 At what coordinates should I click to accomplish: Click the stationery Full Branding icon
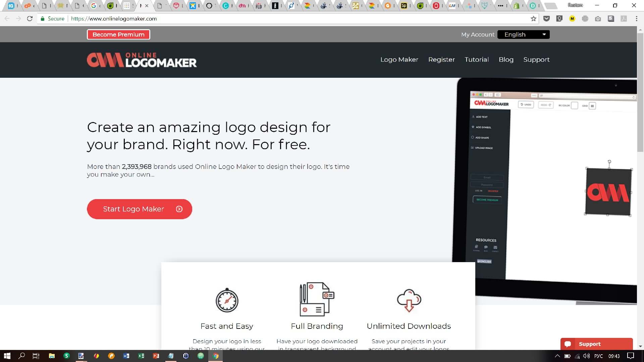pos(317,299)
